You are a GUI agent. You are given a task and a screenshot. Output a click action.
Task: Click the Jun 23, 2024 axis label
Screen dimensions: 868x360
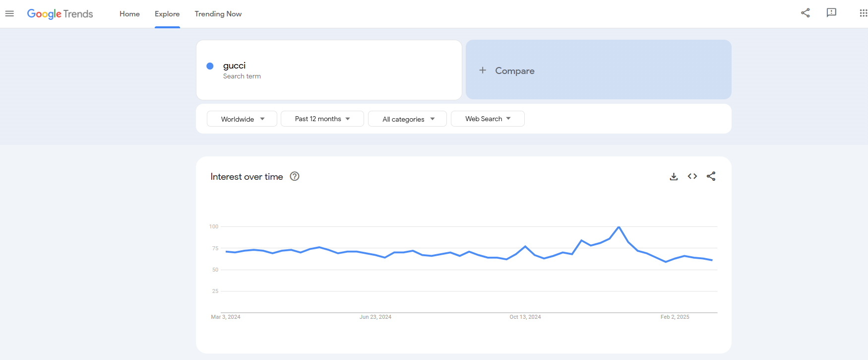375,317
